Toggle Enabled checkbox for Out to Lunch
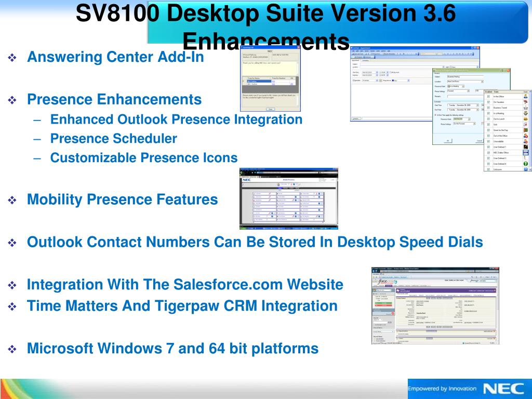 pyautogui.click(x=488, y=119)
